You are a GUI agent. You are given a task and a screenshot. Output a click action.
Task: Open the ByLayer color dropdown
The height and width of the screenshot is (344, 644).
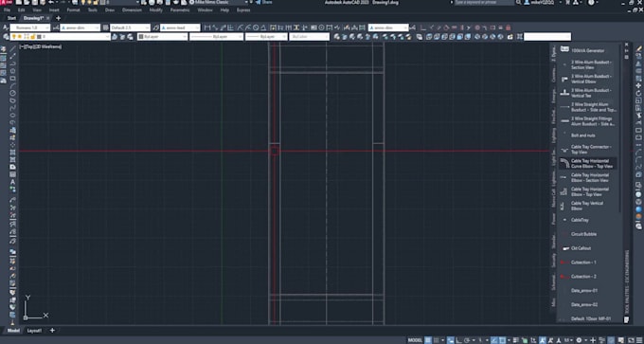162,37
